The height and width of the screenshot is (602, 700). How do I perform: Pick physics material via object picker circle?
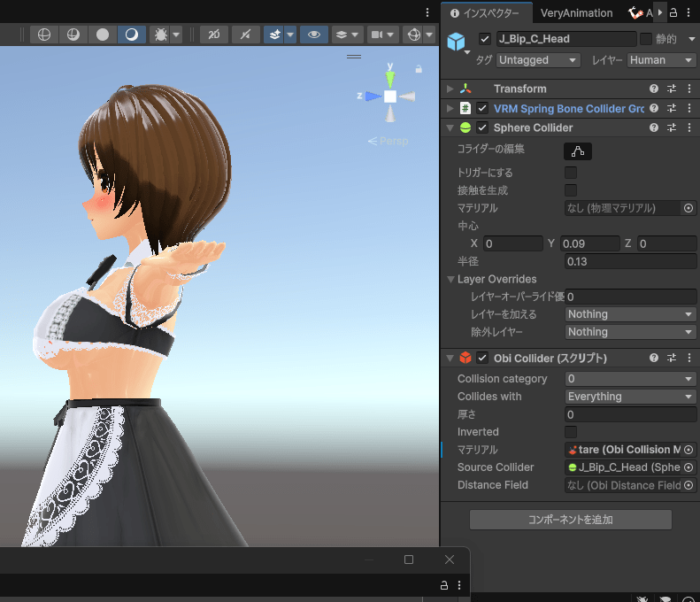tap(688, 208)
